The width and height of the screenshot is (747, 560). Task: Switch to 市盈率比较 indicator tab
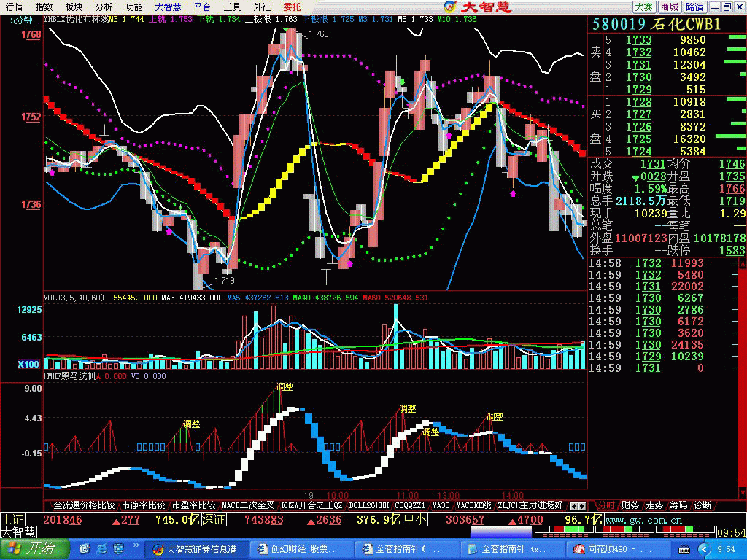193,505
